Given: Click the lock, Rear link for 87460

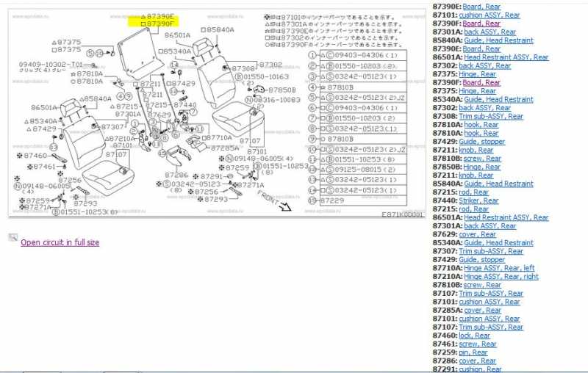Looking at the screenshot, I should (x=476, y=336).
